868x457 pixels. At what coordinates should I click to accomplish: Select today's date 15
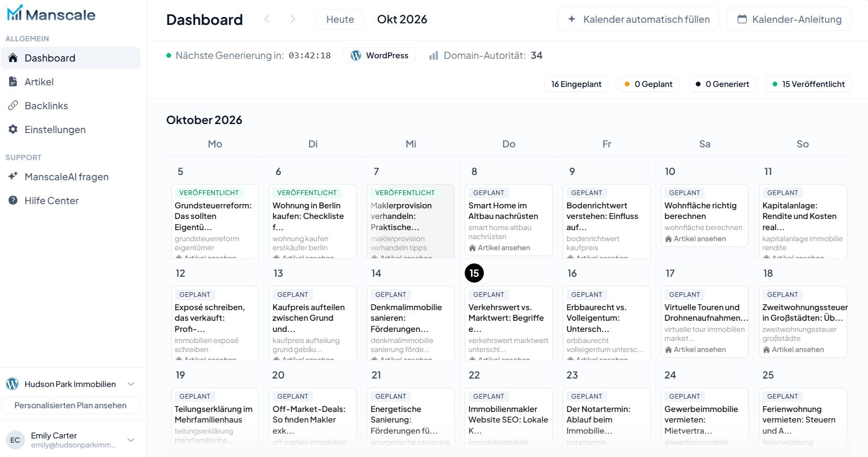474,273
